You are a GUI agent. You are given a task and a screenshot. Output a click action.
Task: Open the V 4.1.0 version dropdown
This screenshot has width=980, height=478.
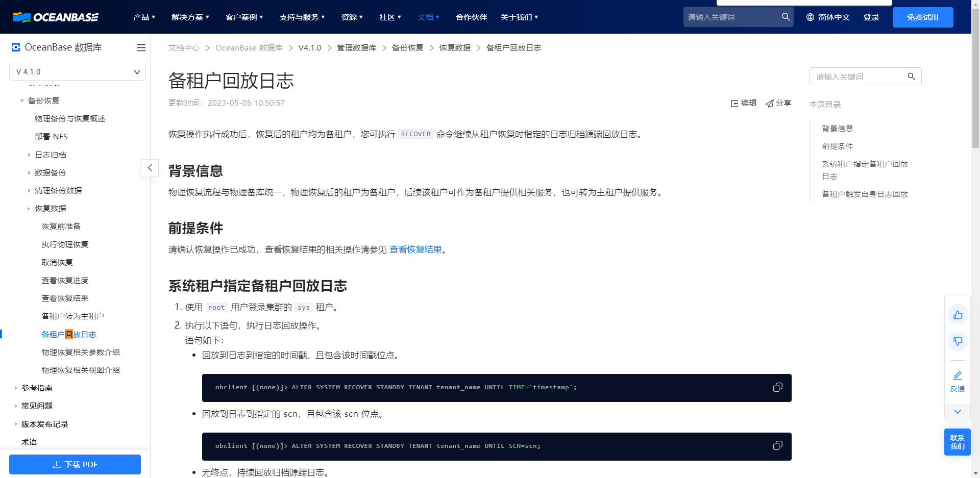point(78,72)
